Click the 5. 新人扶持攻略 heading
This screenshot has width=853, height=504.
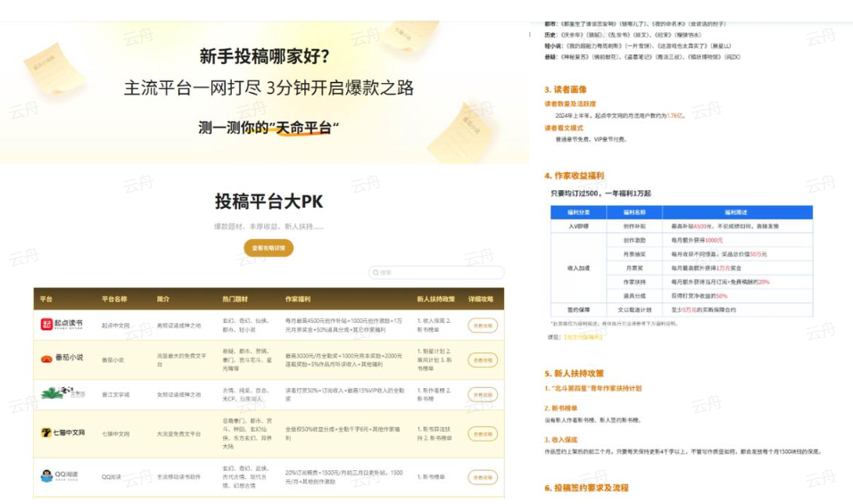click(x=574, y=374)
